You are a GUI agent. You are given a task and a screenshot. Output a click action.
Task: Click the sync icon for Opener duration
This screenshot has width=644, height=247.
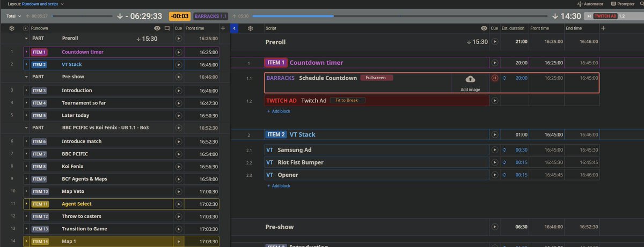point(504,175)
